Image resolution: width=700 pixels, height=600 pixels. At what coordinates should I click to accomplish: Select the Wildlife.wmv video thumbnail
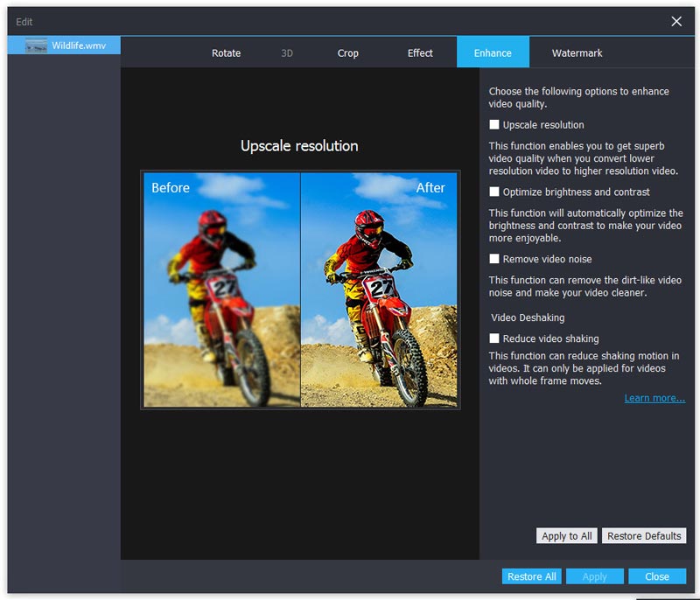click(37, 45)
